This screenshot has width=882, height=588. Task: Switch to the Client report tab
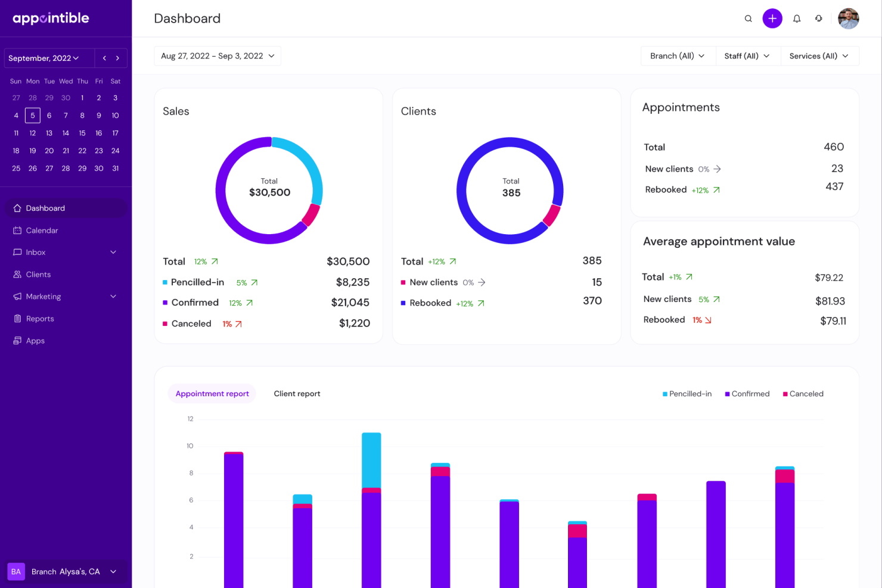[x=297, y=394]
